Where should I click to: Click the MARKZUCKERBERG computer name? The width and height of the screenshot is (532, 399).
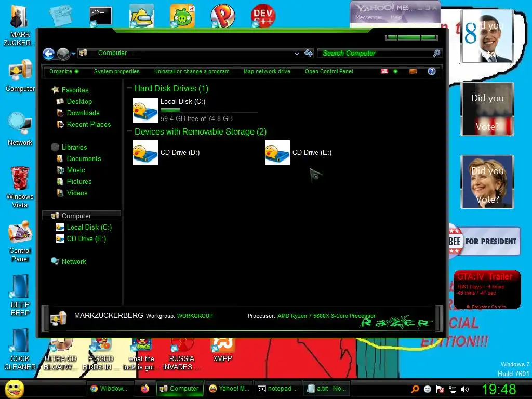point(109,315)
